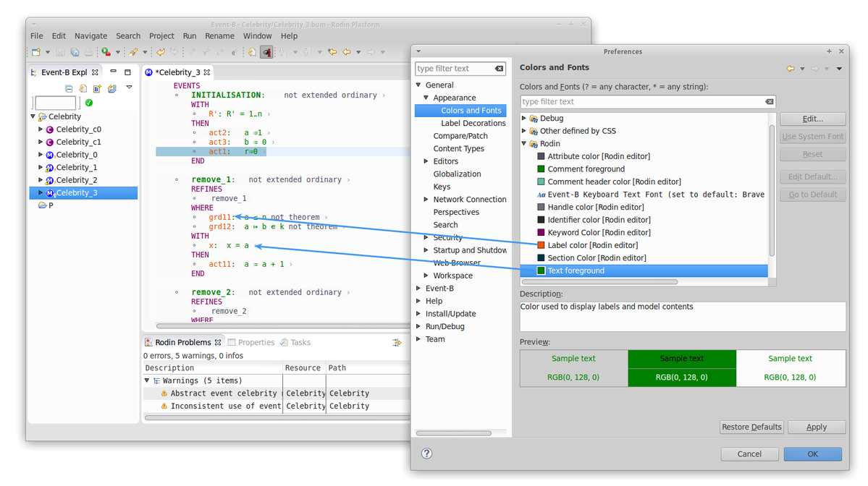Open the Run configuration toolbar icon
Viewport: 868px width, 486px height.
point(106,52)
